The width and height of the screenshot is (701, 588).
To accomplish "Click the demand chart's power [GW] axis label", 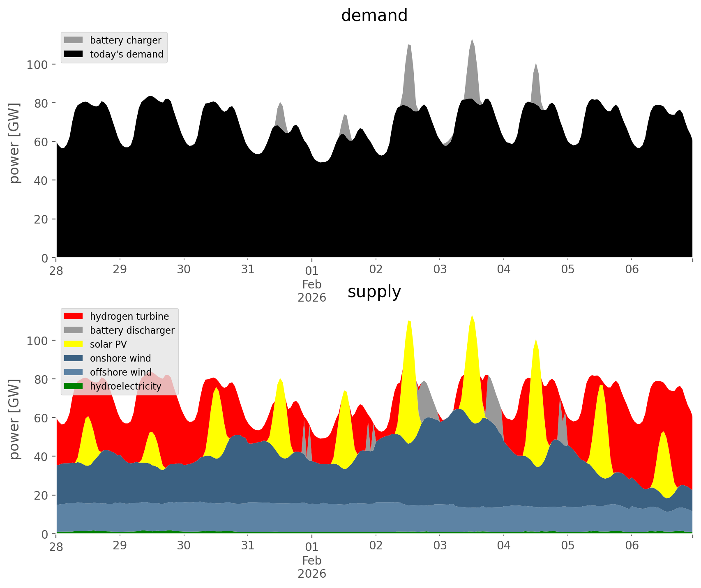I will coord(14,143).
